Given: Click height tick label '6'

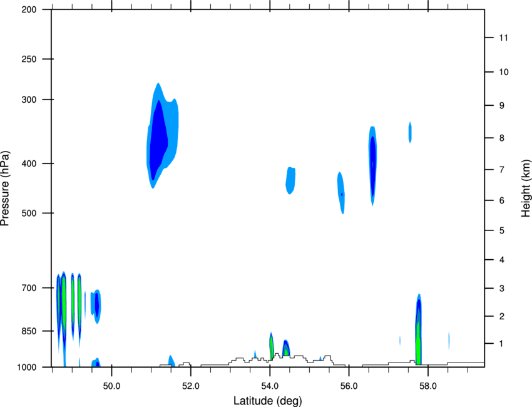Looking at the screenshot, I should coord(502,200).
